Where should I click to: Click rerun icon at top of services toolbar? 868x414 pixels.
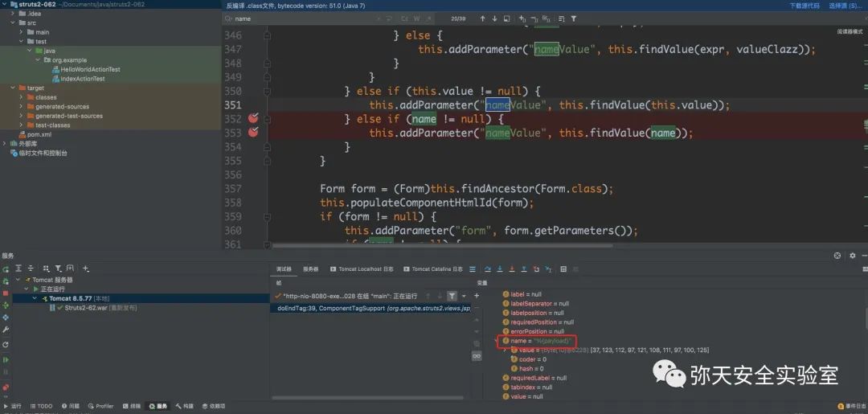point(6,269)
